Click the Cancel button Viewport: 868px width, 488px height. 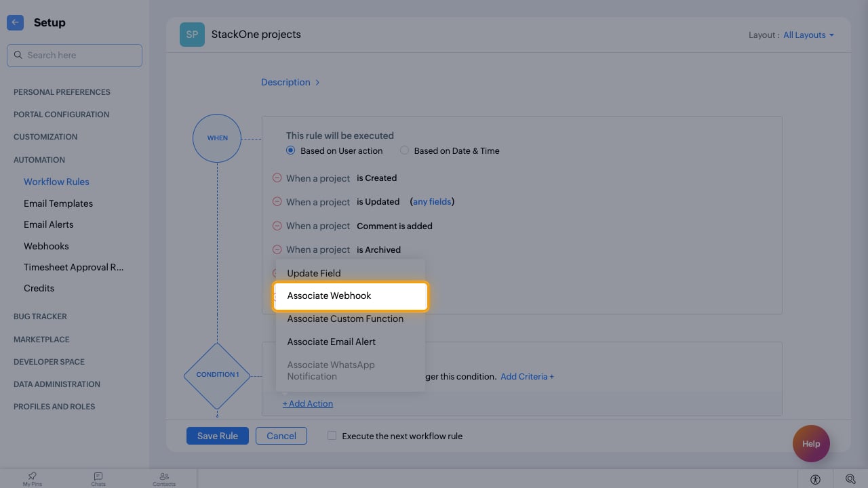[x=281, y=436]
